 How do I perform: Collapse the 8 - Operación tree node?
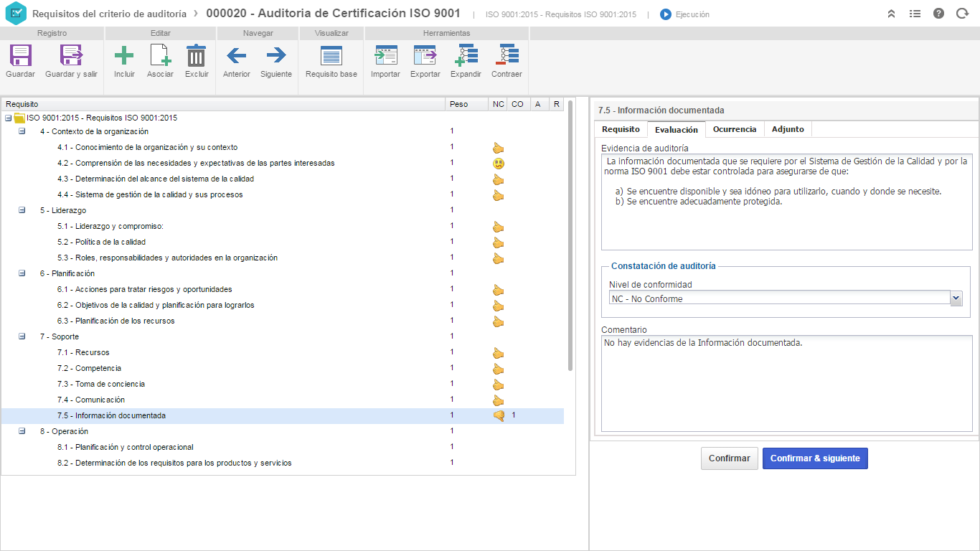point(22,430)
